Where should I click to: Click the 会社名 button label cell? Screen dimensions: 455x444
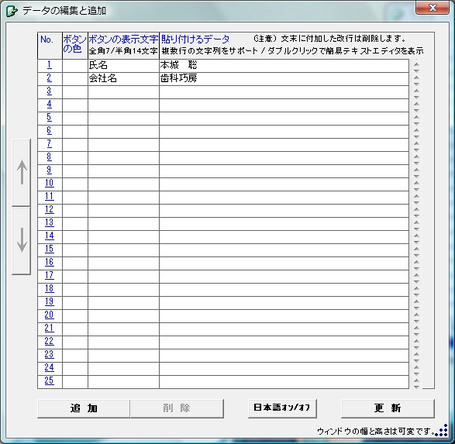tap(124, 79)
